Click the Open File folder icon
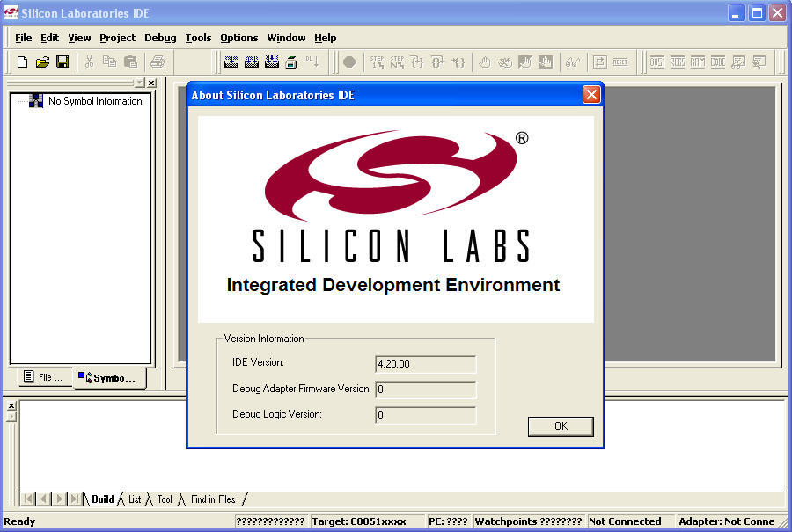Screen dimensions: 792x532 (42, 62)
